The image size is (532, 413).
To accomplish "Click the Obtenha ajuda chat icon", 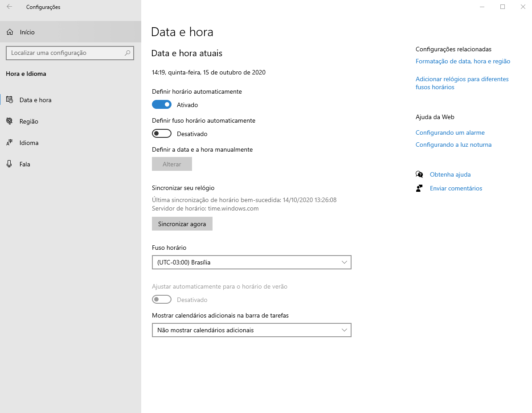I will click(419, 174).
